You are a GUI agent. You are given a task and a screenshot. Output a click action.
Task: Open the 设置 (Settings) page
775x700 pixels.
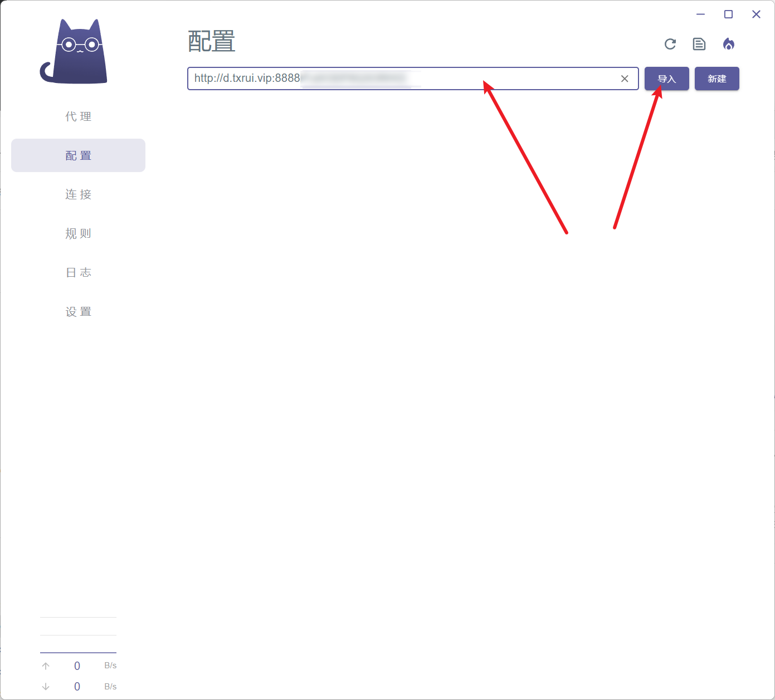[x=78, y=311]
